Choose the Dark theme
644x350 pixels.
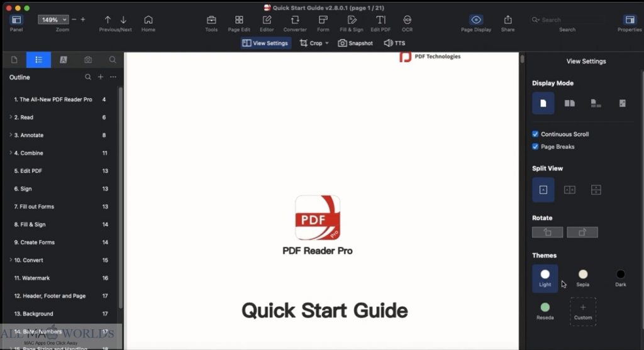[x=621, y=278]
